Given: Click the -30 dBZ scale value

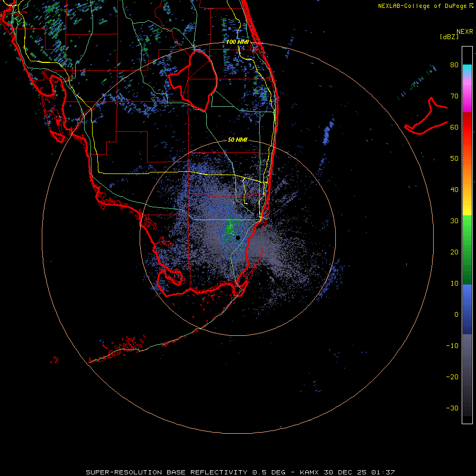Looking at the screenshot, I should [x=452, y=408].
